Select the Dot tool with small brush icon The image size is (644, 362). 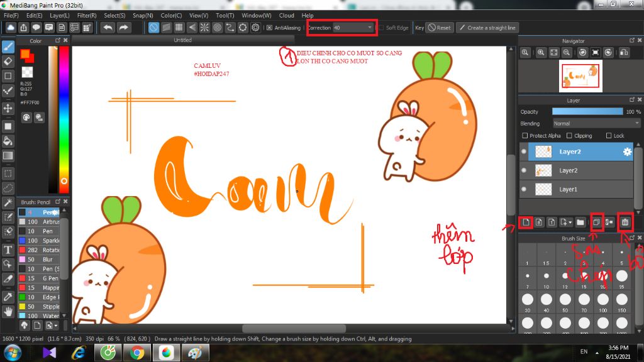tap(8, 90)
